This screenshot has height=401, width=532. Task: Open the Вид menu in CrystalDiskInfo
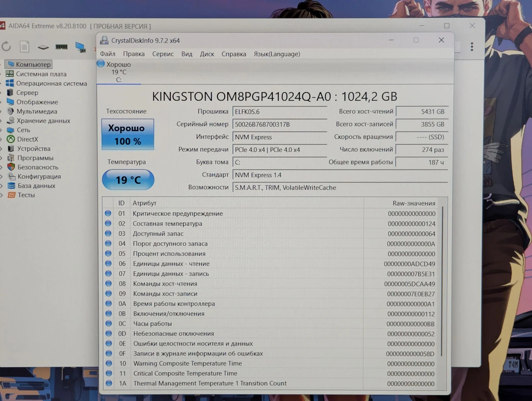point(187,54)
